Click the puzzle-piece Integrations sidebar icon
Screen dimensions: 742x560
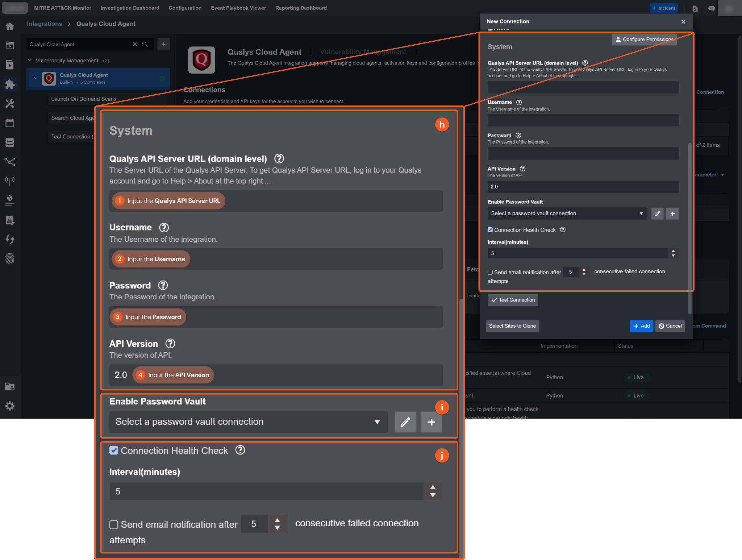pyautogui.click(x=10, y=84)
